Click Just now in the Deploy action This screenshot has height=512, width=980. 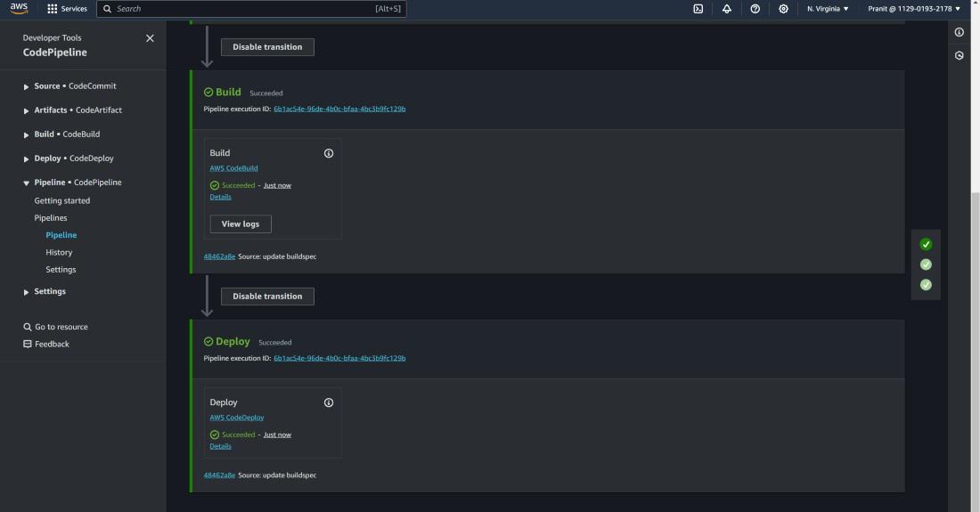coord(277,435)
